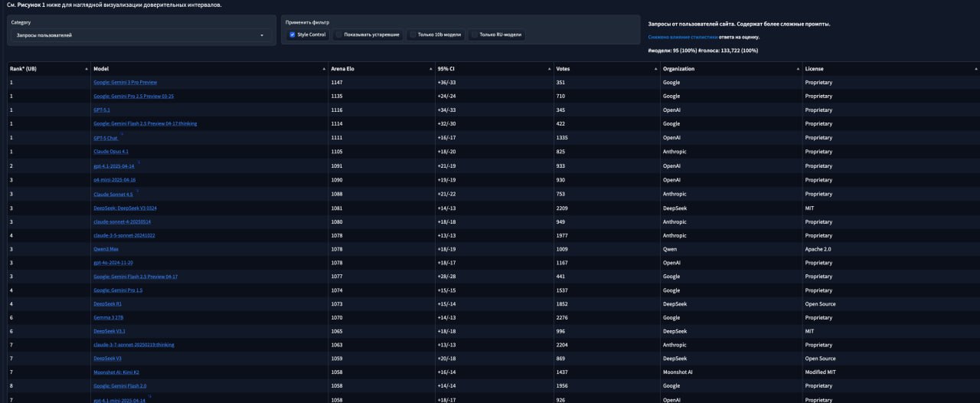Check the Только RU-модели filter
The image size is (980, 403).
tap(474, 34)
